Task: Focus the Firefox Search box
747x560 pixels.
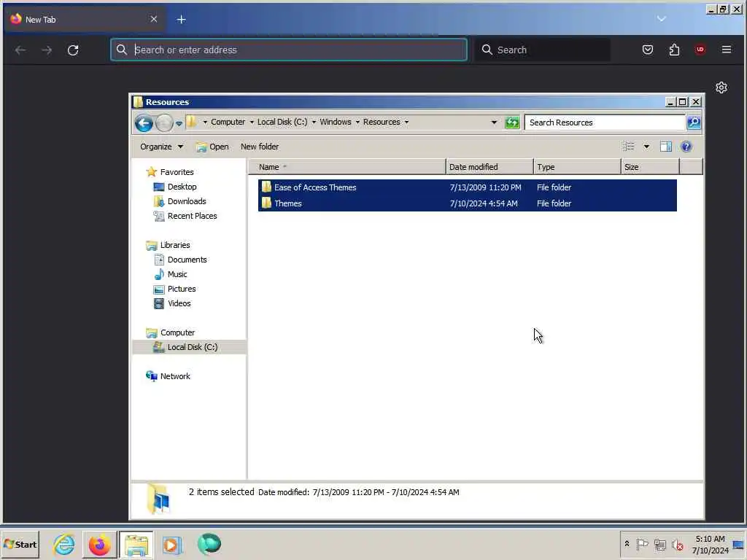Action: click(x=543, y=50)
